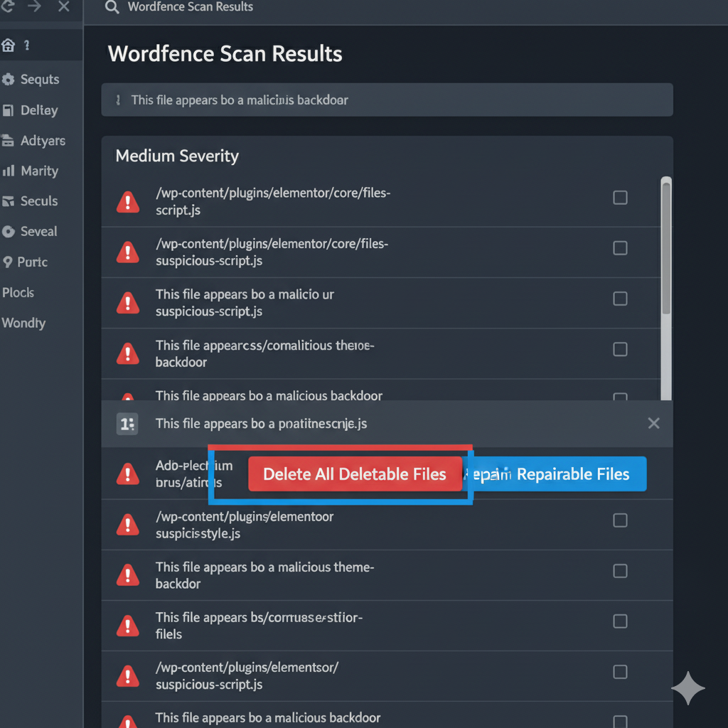Select checkbox for files-suspicious-script.js row

click(x=620, y=248)
